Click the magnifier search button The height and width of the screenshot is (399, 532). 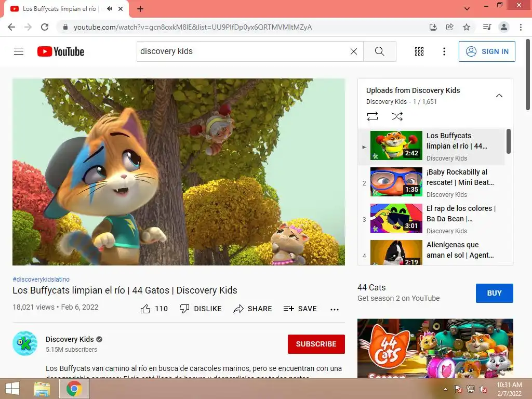click(380, 51)
